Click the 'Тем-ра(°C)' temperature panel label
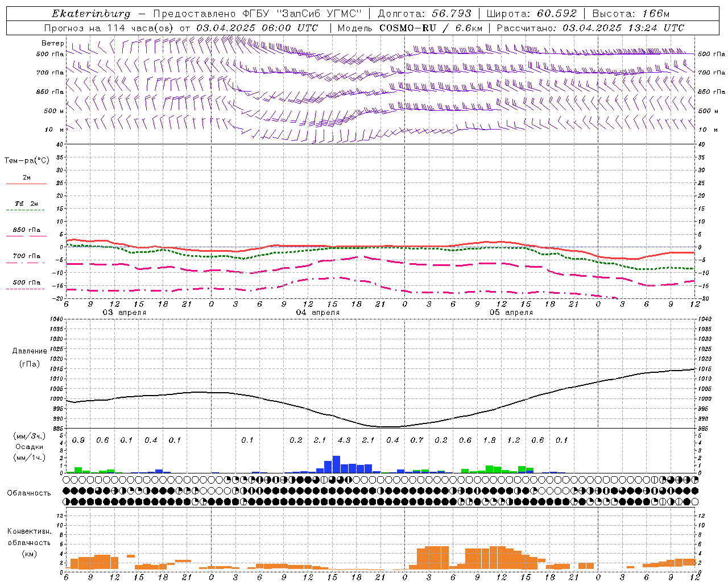This screenshot has height=582, width=728. (x=27, y=160)
